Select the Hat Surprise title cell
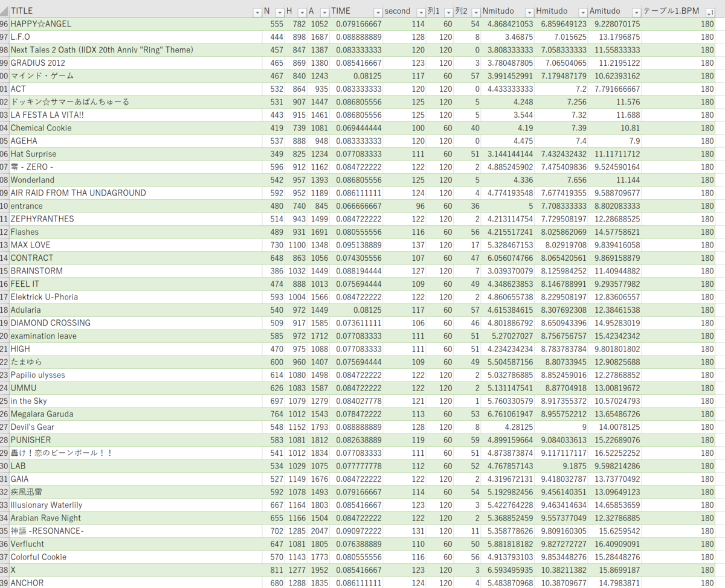This screenshot has height=588, width=725. [x=135, y=154]
